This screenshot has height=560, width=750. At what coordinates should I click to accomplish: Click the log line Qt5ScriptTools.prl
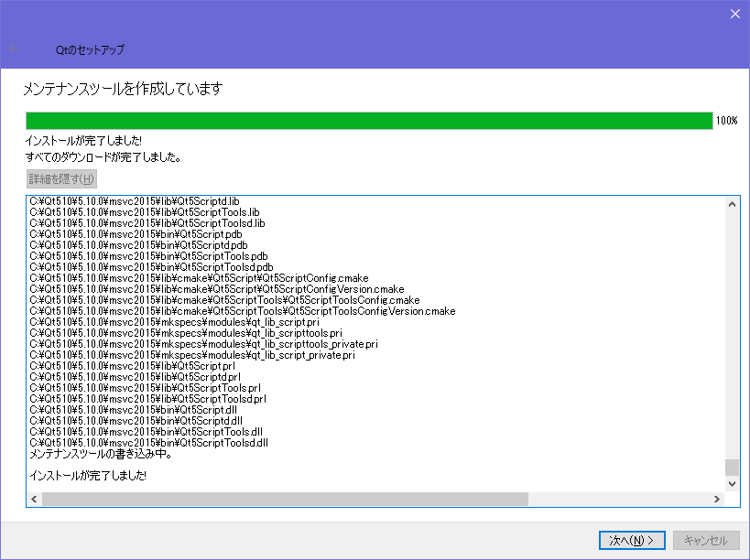pos(145,388)
